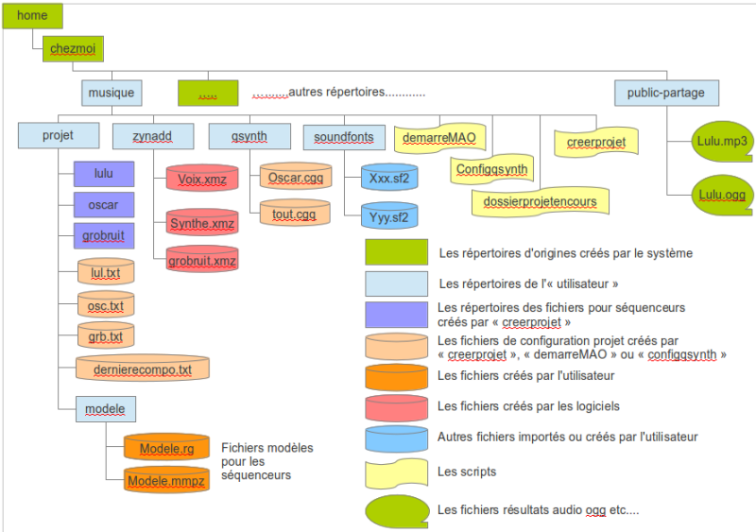The image size is (756, 532).
Task: Click the yellow legend script shape
Action: click(x=396, y=473)
